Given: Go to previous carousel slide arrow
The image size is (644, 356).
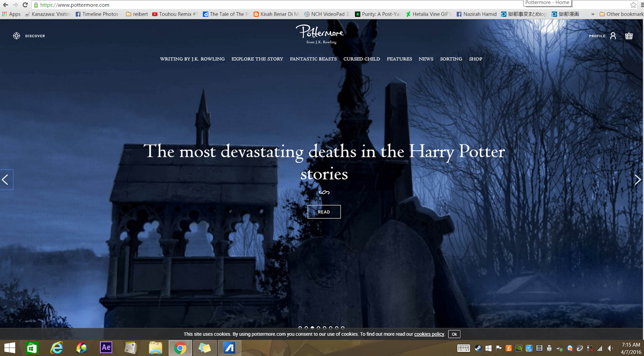Looking at the screenshot, I should (x=6, y=179).
